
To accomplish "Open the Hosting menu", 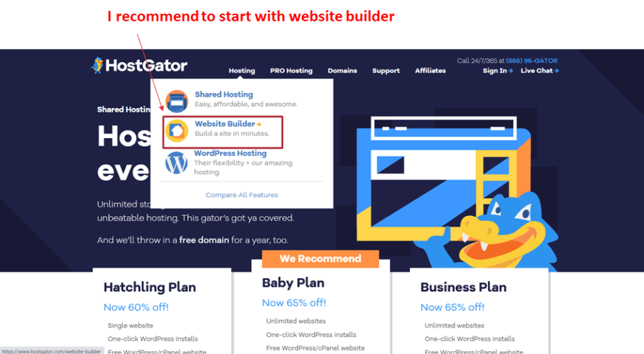I will [x=242, y=71].
